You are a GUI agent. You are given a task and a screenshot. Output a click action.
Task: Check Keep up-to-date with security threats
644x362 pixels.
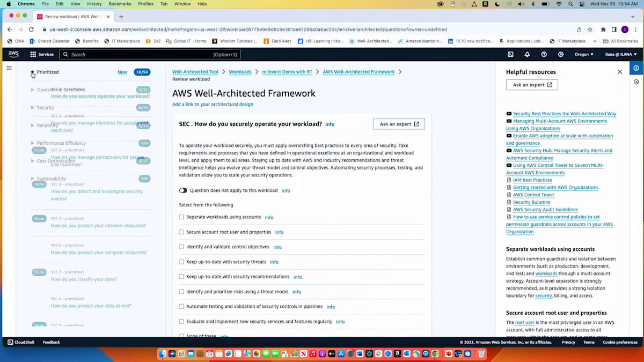click(x=181, y=262)
